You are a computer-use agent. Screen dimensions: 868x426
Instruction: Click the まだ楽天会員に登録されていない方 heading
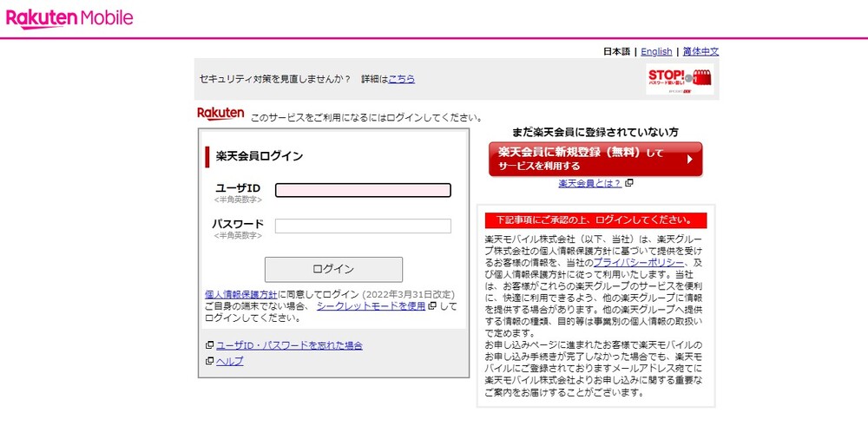(x=595, y=132)
